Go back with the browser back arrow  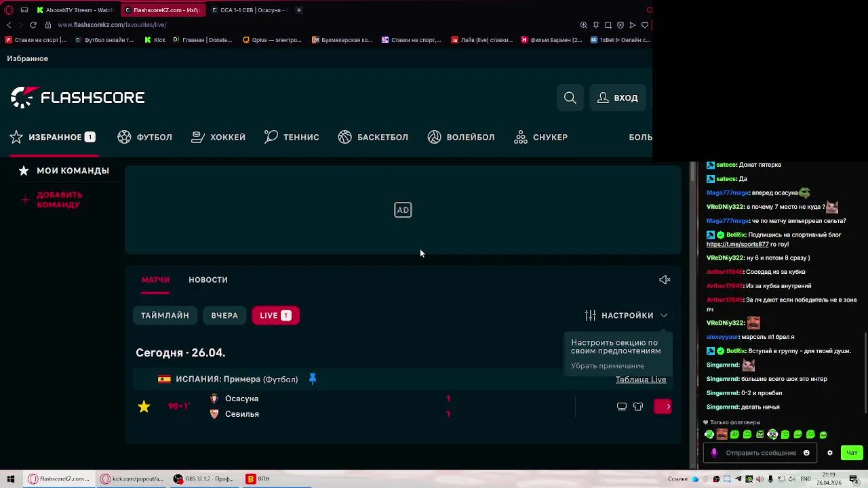pyautogui.click(x=9, y=25)
